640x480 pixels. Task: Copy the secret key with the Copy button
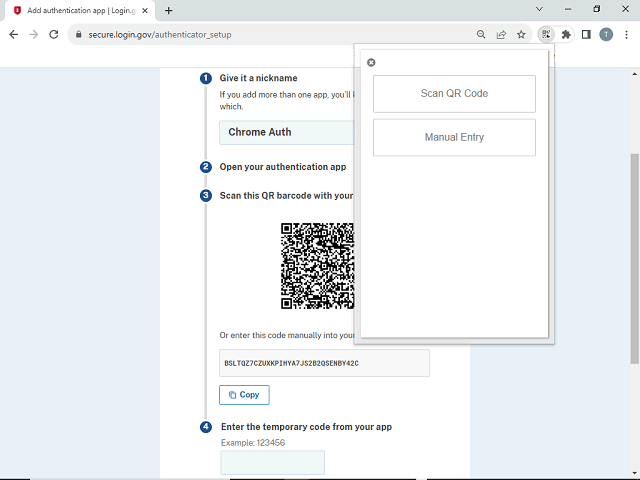click(244, 395)
